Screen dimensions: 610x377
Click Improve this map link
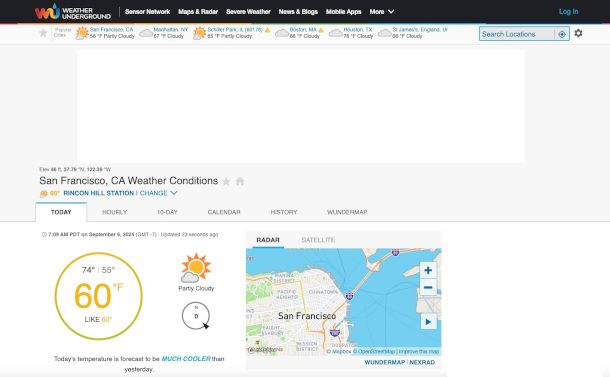[419, 351]
